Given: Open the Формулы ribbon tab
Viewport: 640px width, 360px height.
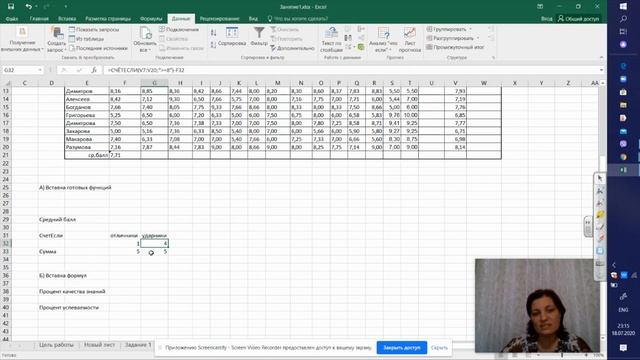Looking at the screenshot, I should click(151, 19).
